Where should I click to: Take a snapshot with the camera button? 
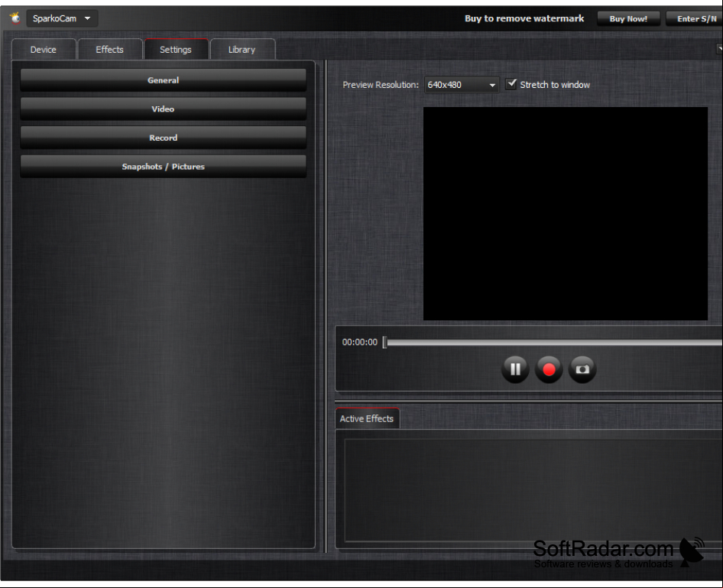582,369
